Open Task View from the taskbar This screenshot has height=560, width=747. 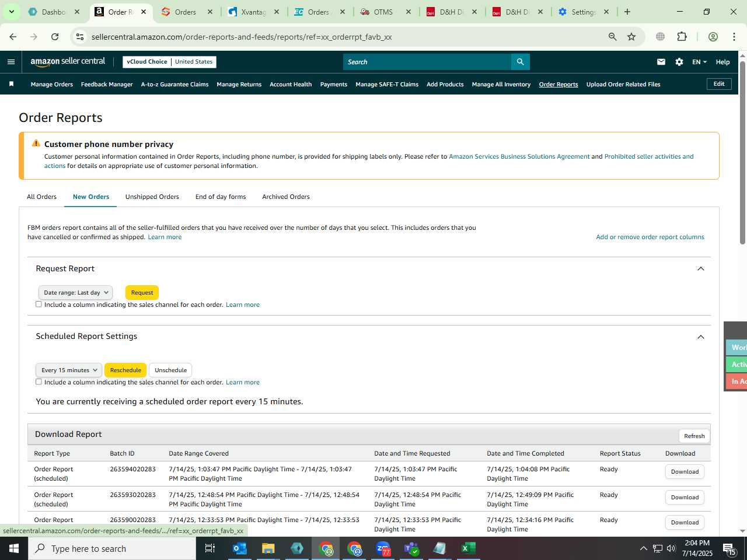pos(210,548)
